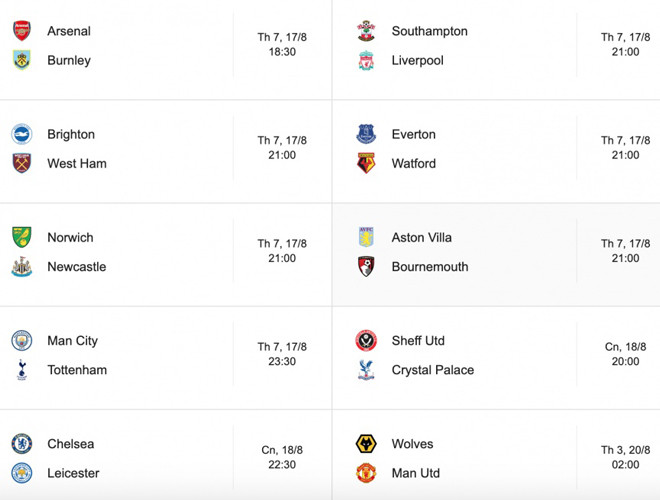Click the Wolves match time 02:00

625,465
